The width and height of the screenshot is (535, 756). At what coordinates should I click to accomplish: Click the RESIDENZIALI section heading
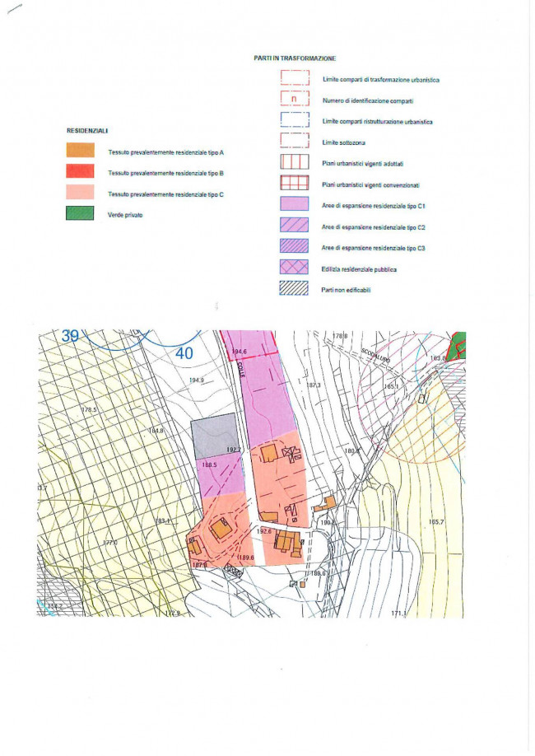pos(87,131)
